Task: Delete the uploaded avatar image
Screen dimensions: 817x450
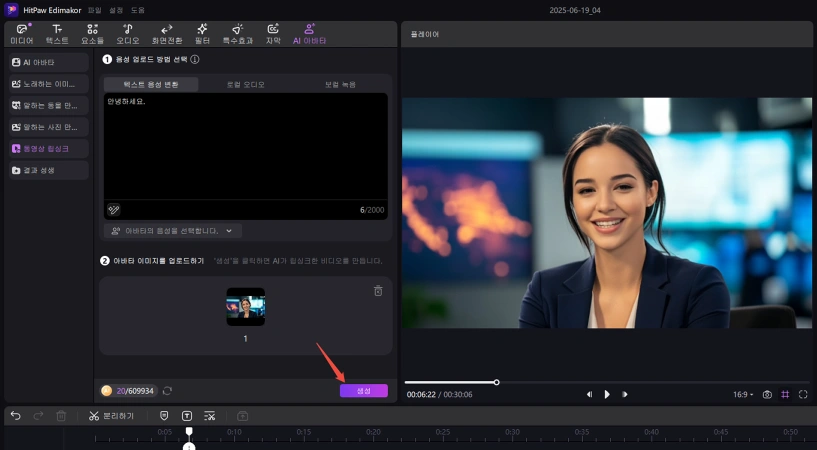Action: coord(378,291)
